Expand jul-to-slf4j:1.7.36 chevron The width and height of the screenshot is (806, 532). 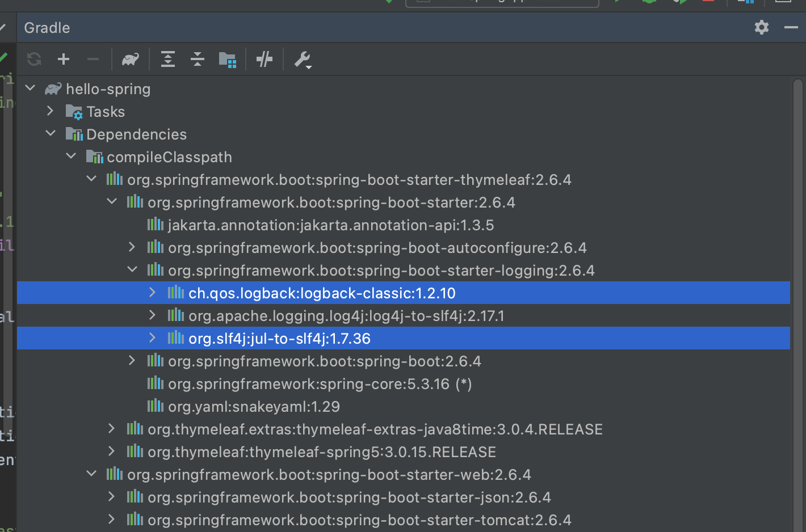152,337
